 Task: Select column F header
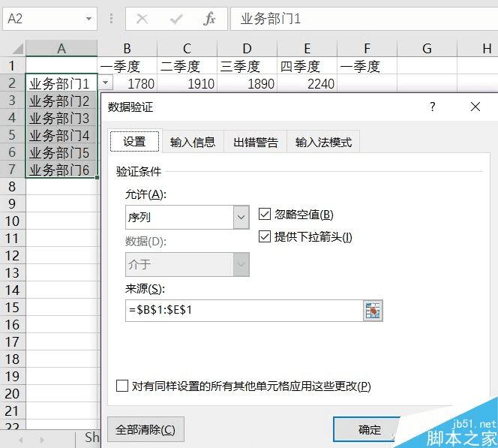(x=367, y=49)
